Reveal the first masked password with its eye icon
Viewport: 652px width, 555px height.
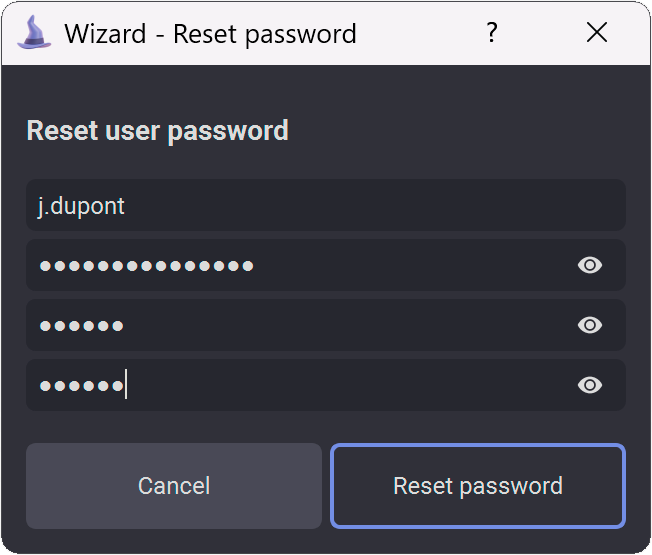click(x=590, y=265)
